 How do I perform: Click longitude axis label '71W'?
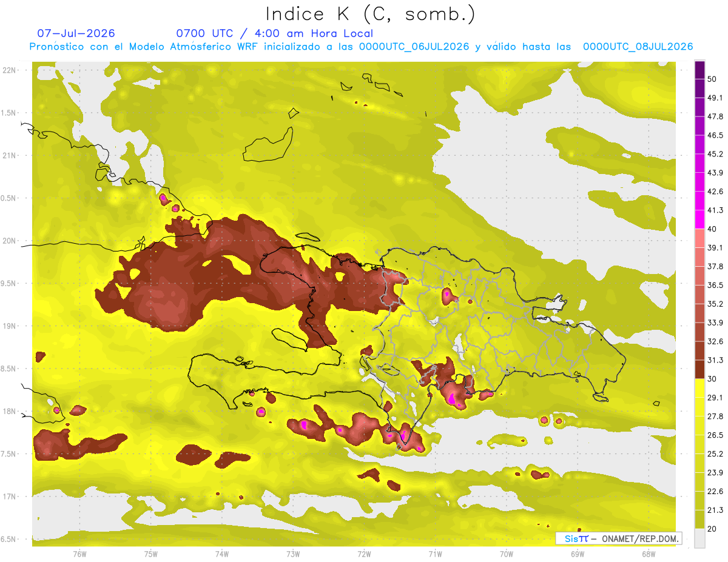tap(435, 554)
